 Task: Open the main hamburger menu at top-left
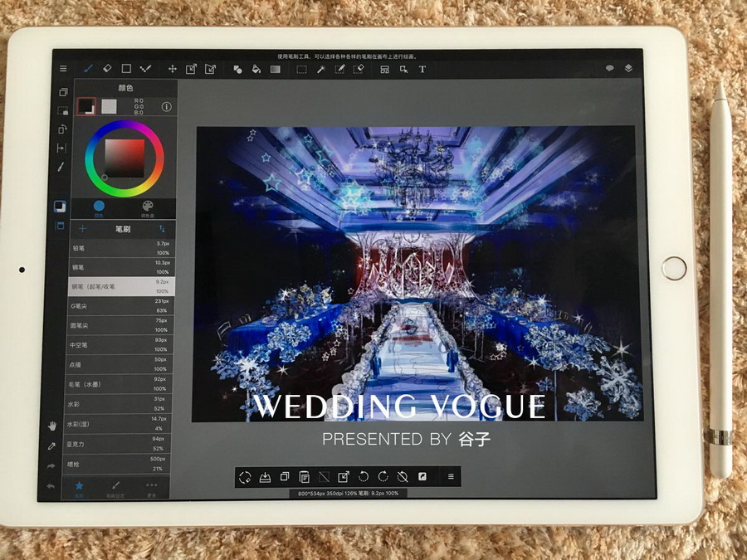pos(63,69)
